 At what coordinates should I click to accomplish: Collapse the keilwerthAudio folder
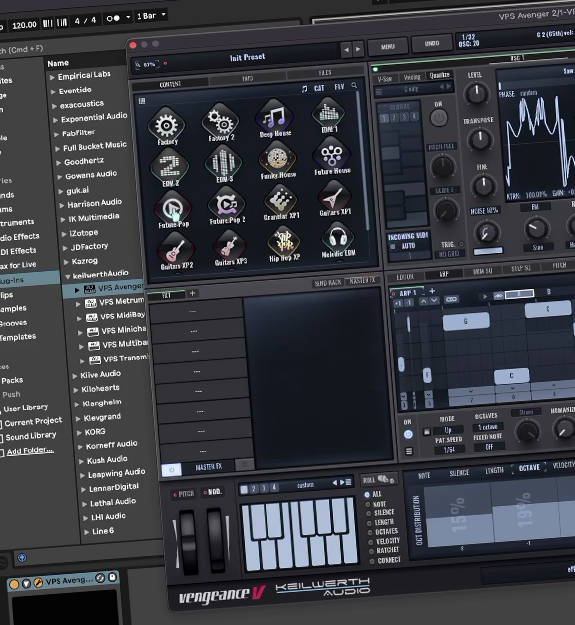67,276
